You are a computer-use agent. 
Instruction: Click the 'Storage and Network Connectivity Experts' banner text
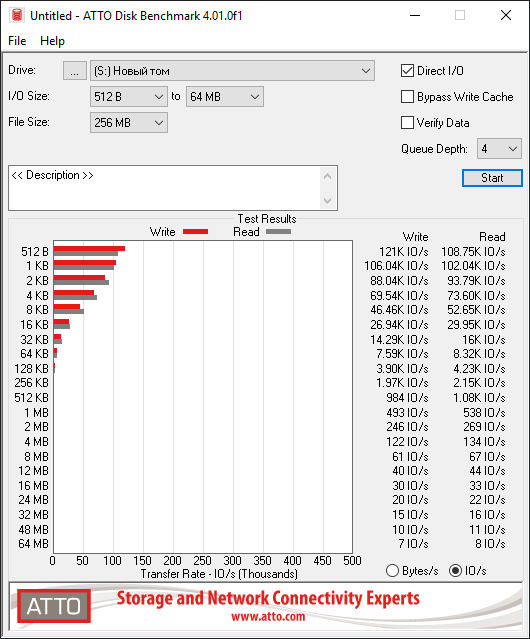268,598
